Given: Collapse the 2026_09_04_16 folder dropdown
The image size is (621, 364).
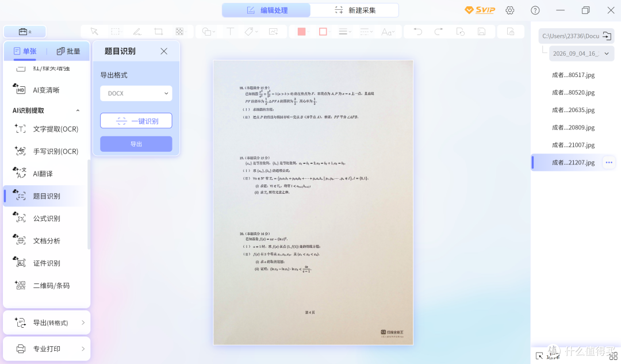Looking at the screenshot, I should pos(607,53).
